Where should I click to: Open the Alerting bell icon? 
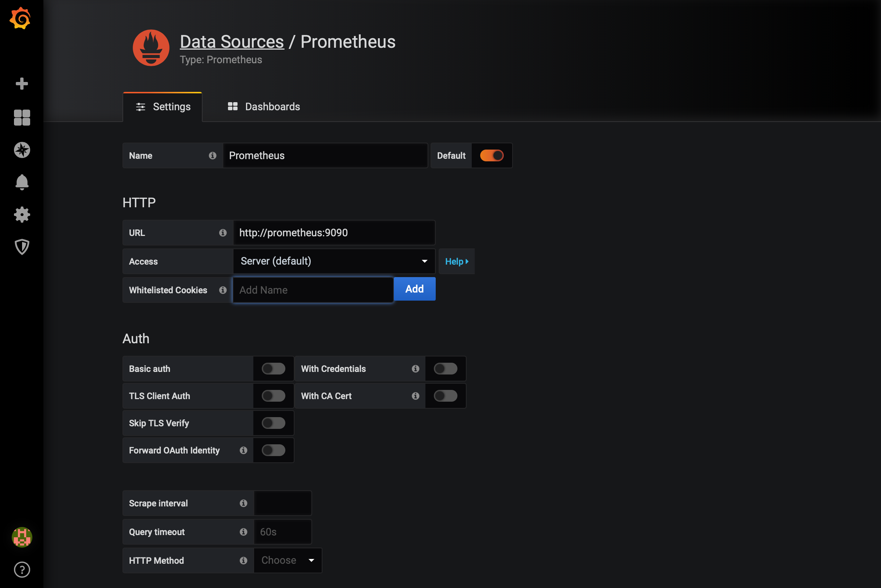(22, 182)
